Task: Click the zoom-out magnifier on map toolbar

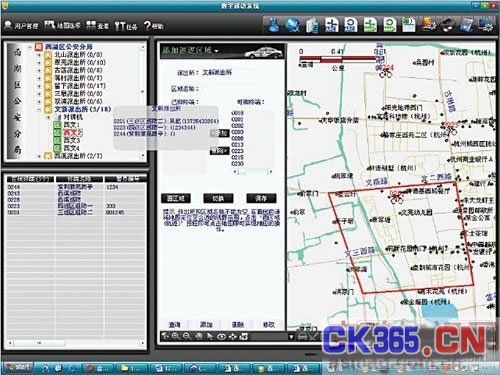Action: (x=187, y=336)
